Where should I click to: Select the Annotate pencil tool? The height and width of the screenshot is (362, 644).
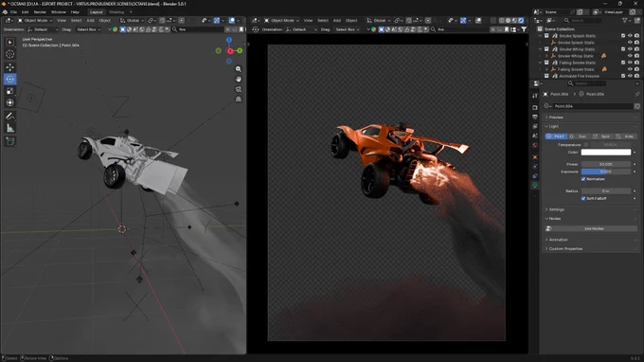tap(10, 117)
